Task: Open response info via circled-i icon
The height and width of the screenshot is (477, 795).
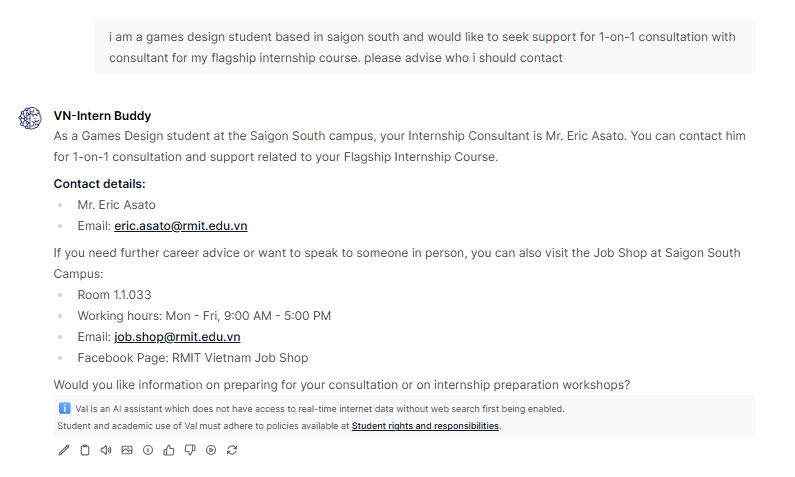Action: (x=148, y=450)
